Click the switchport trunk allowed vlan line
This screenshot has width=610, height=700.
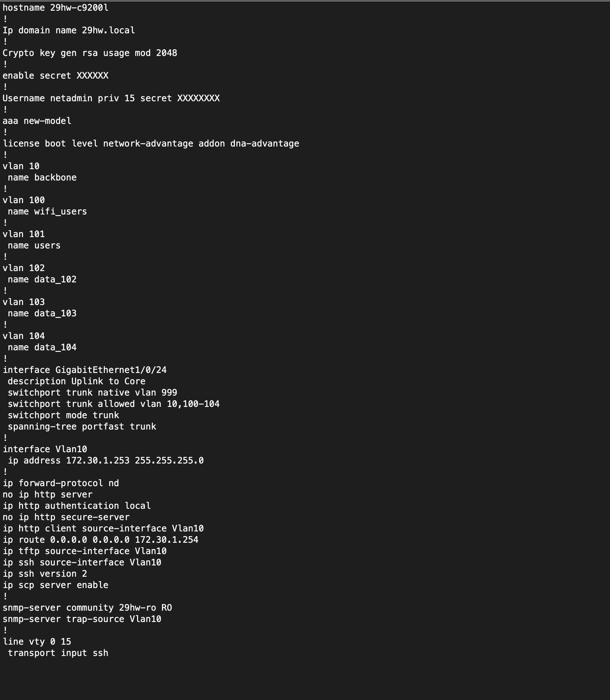[x=114, y=404]
